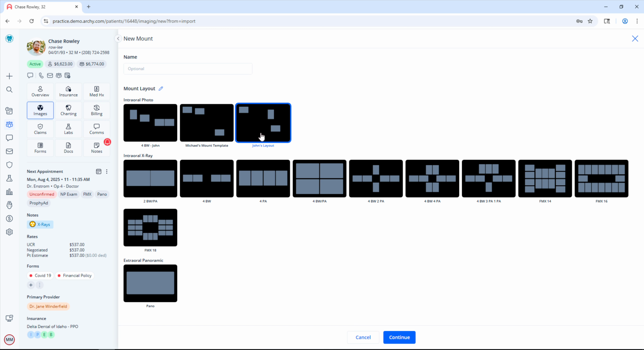
Task: Open the dollar sign sidebar icon
Action: pos(9,219)
